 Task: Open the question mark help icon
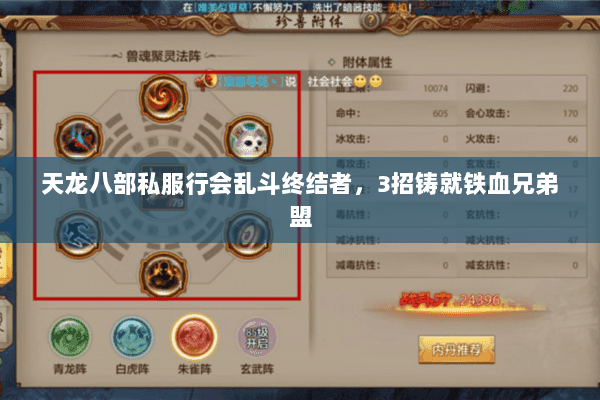point(370,21)
